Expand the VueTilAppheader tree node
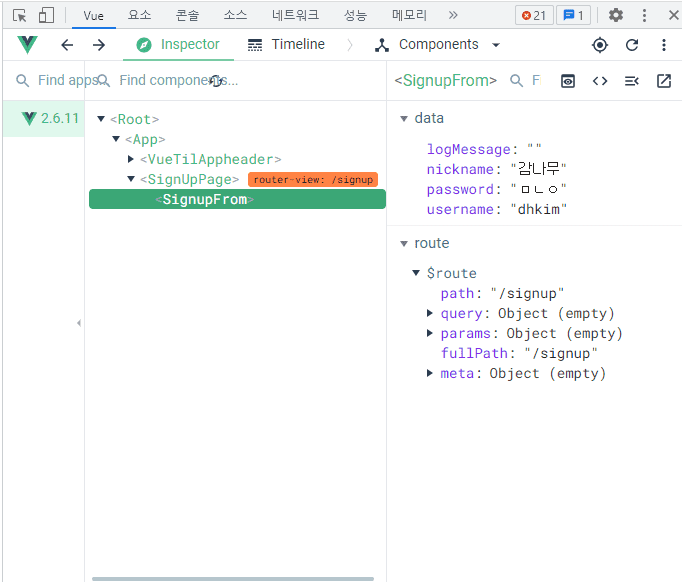 131,159
